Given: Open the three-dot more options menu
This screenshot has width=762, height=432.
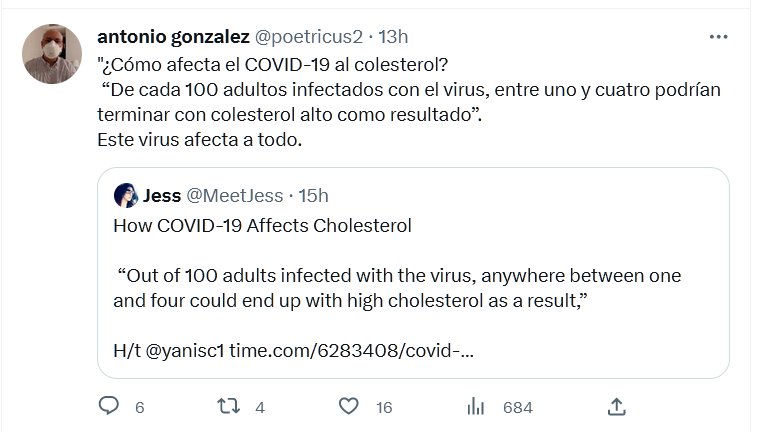Looking at the screenshot, I should tap(718, 37).
